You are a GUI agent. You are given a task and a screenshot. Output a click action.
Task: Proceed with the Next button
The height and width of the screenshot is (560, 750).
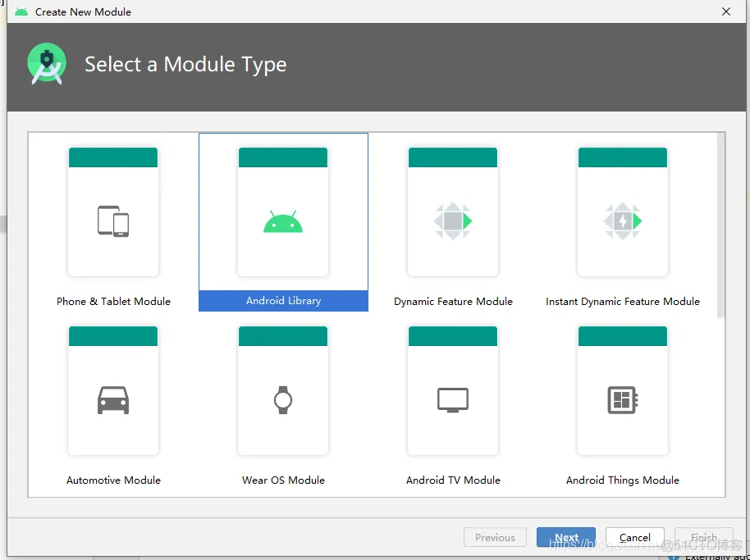(x=566, y=538)
